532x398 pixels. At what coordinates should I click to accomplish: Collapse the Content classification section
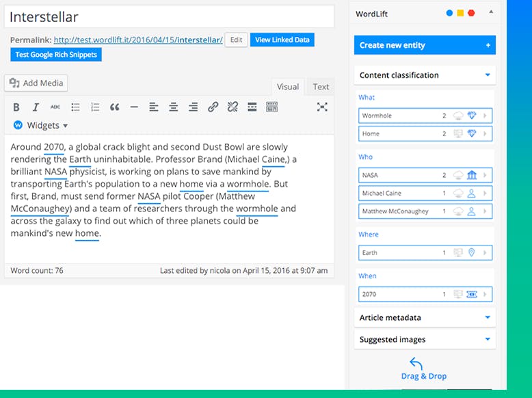pyautogui.click(x=425, y=75)
